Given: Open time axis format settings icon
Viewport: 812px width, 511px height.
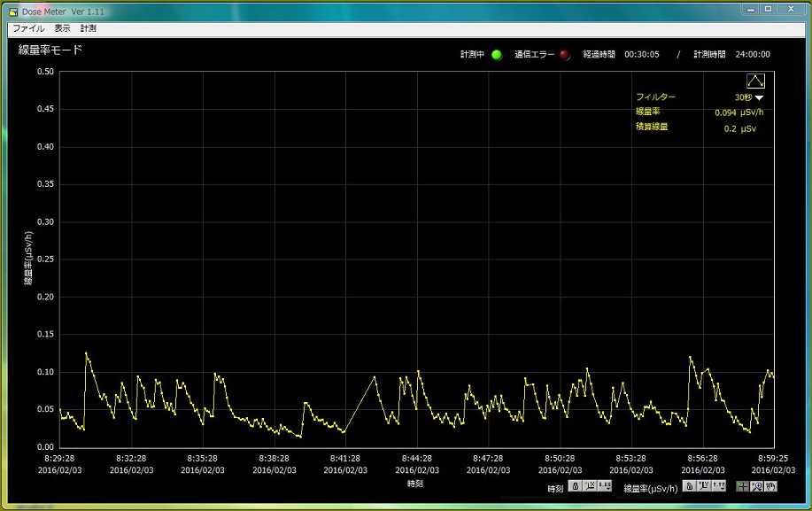Looking at the screenshot, I should click(x=605, y=486).
